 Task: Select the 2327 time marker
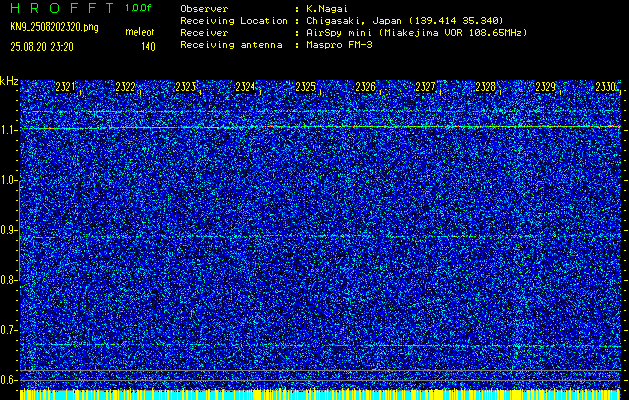point(425,87)
